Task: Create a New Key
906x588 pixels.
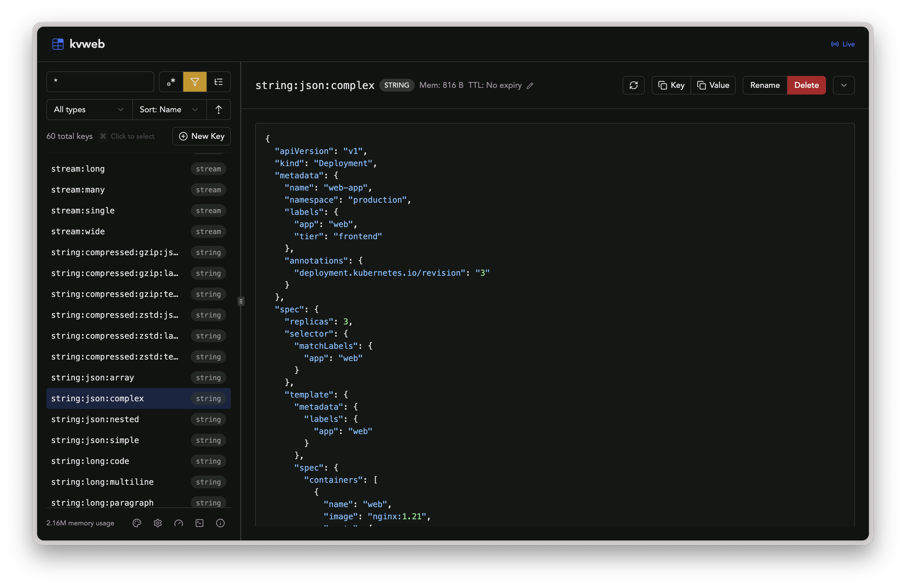Action: (201, 136)
